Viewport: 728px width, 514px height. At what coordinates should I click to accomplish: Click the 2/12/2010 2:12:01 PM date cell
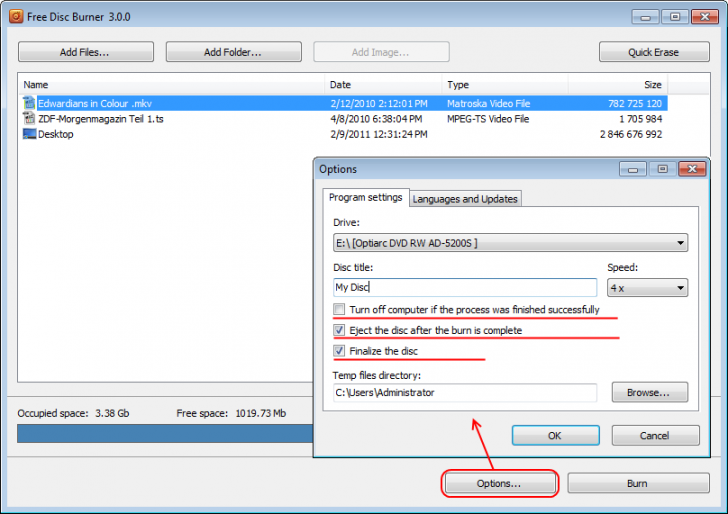coord(379,104)
